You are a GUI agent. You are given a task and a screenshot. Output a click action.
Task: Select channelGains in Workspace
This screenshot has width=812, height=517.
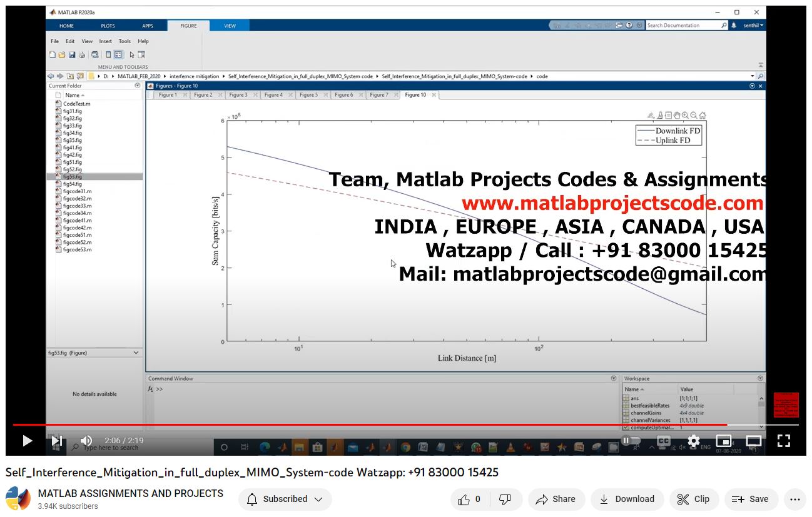coord(646,413)
